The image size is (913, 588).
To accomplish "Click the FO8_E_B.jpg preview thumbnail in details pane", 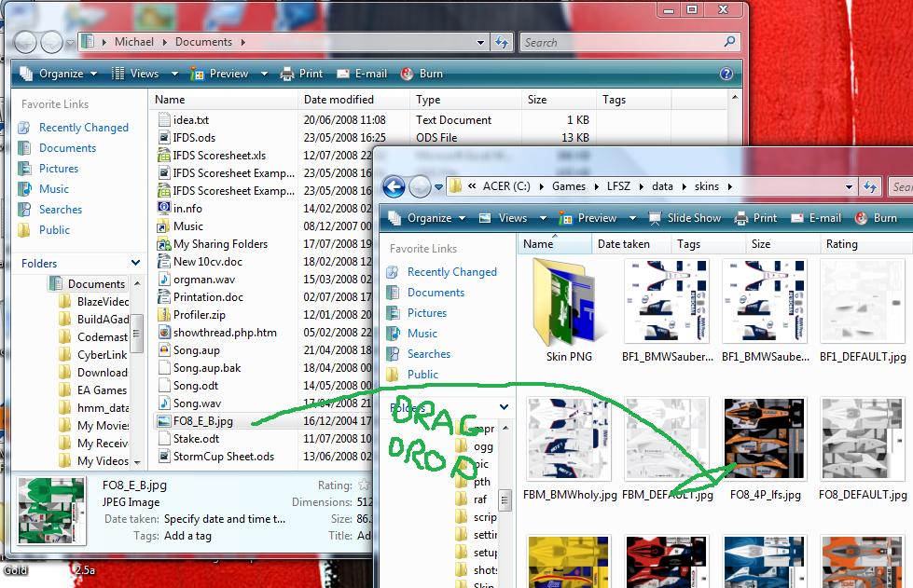I will pyautogui.click(x=51, y=511).
